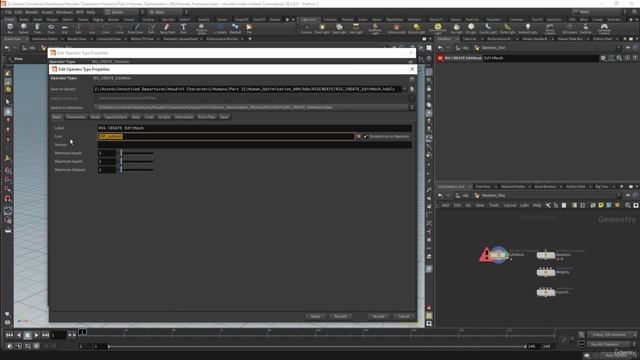Click the Accept button

378,316
